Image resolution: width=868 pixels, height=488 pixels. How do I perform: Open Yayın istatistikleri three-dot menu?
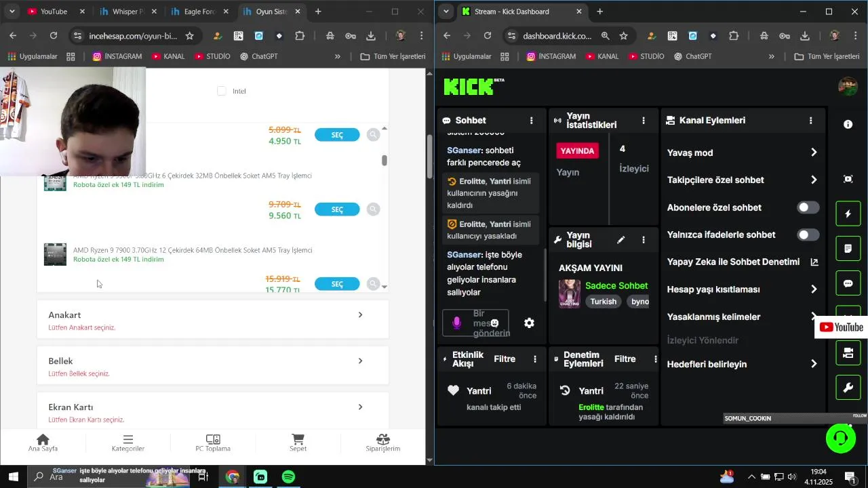click(x=644, y=121)
